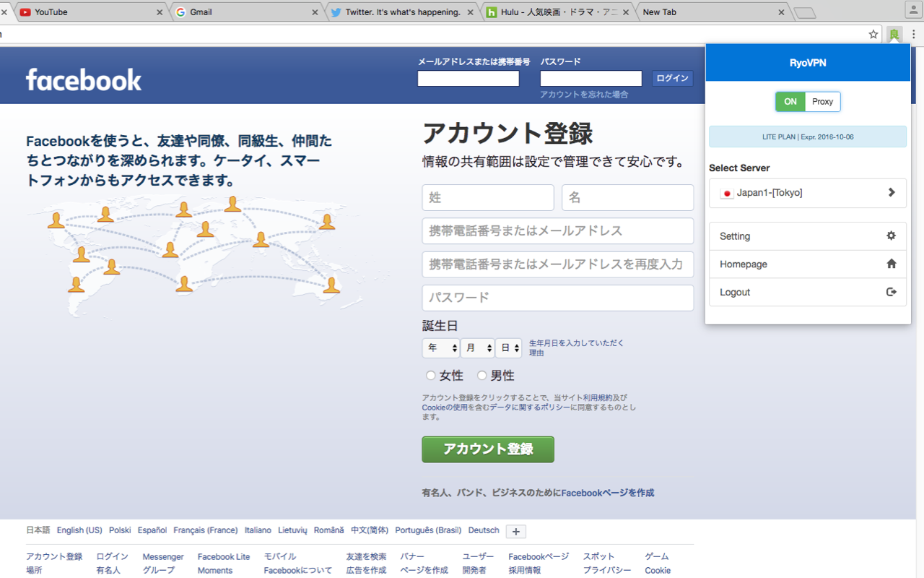The height and width of the screenshot is (578, 924).
Task: Click the add-language plus icon
Action: 515,531
